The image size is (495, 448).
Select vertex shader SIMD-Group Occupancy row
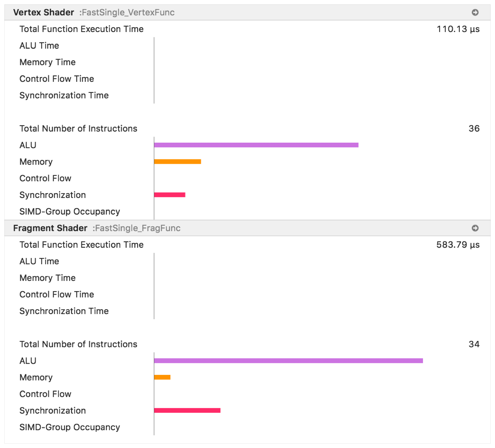70,211
